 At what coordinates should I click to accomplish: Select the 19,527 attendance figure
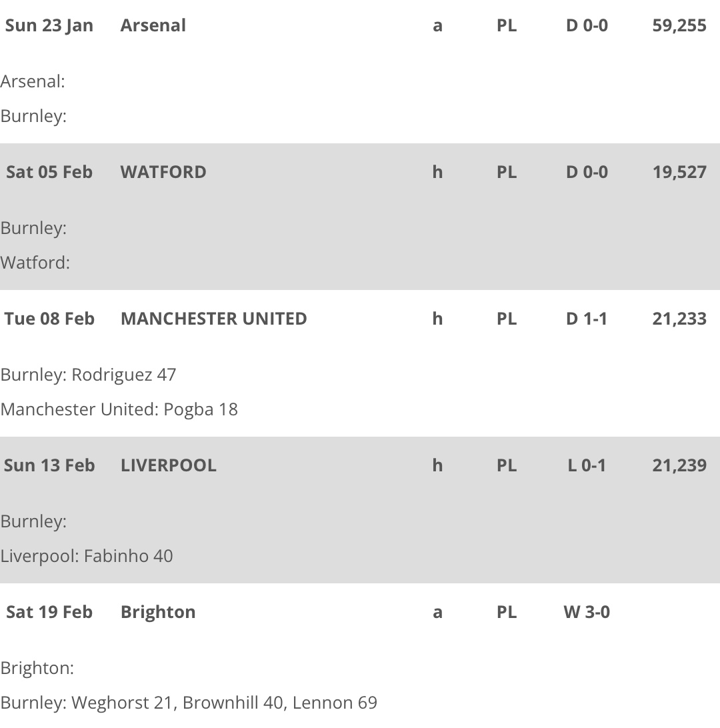(679, 172)
